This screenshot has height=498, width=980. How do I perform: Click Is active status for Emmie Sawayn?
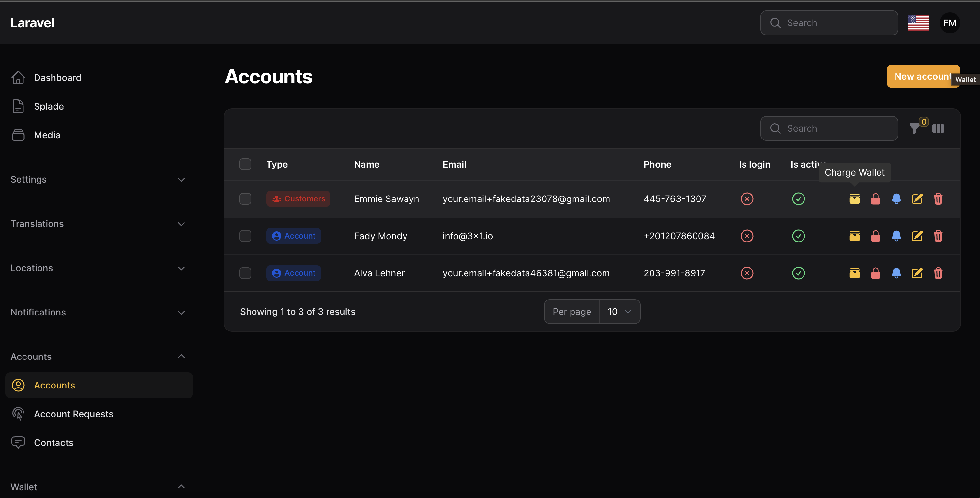[798, 199]
